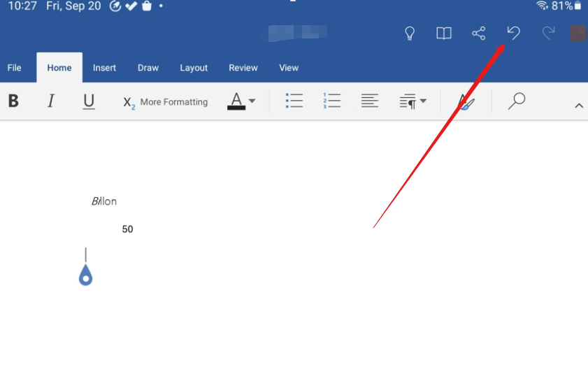Toggle italic formatting
This screenshot has width=588, height=372.
[51, 101]
